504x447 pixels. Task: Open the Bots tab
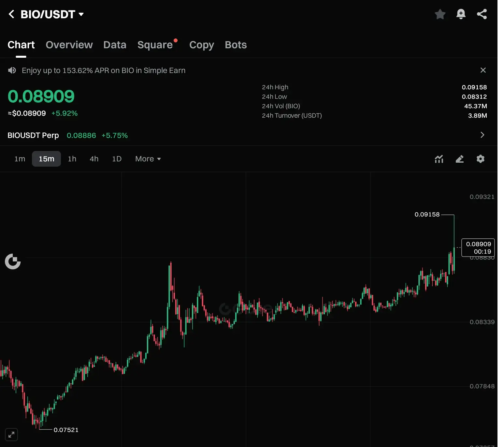click(236, 45)
